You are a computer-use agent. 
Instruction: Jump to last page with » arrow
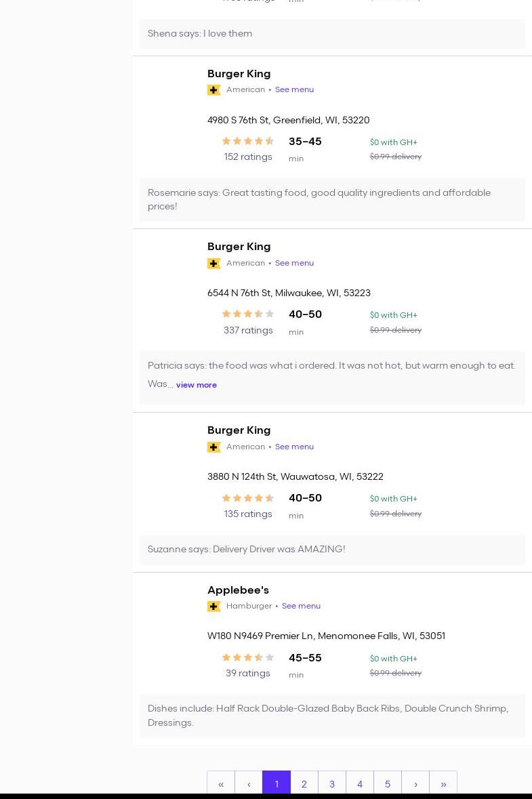point(443,784)
